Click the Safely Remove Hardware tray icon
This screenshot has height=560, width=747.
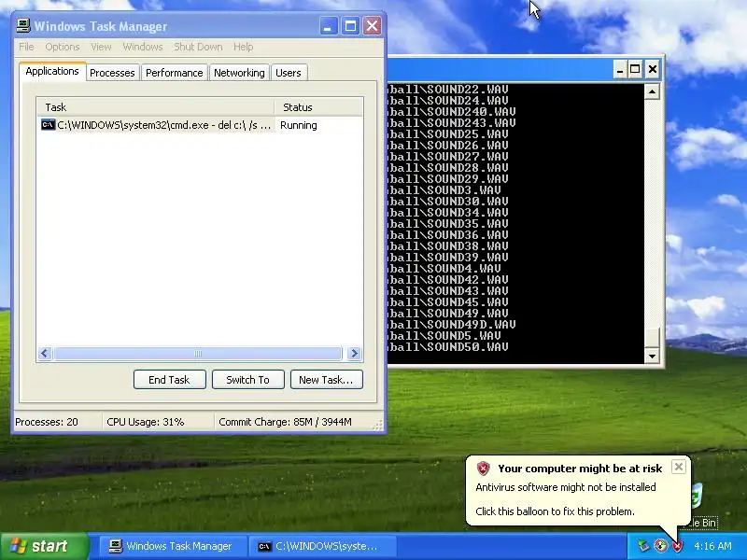643,546
